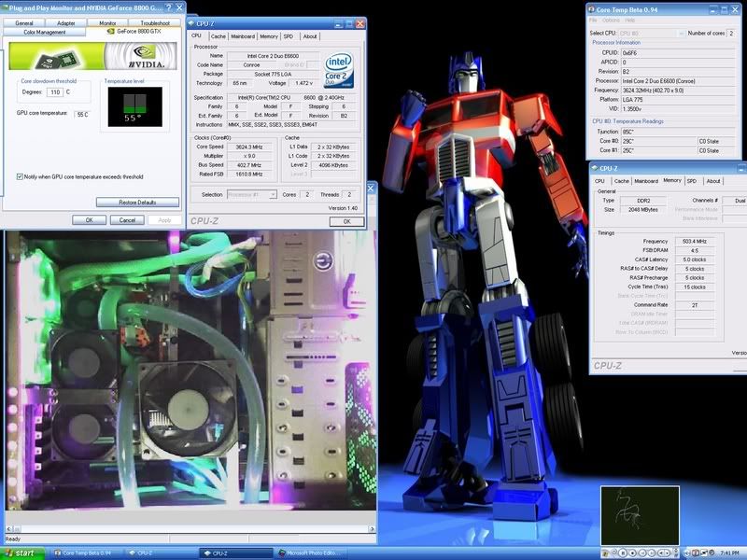
Task: Click the round tray icon next to the clock
Action: tap(712, 553)
